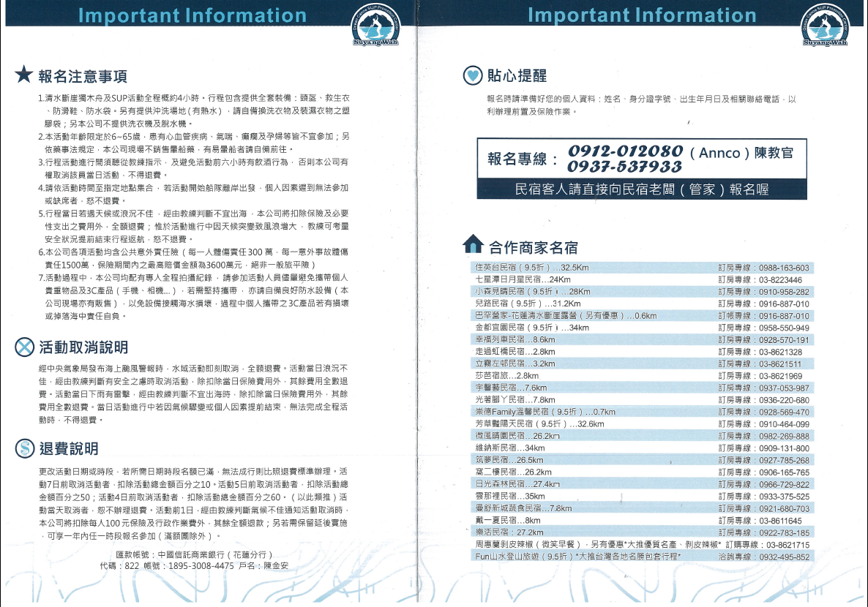The image size is (868, 607).
Task: Click the 走過虹橋民宿 2.8km row
Action: pos(642,352)
